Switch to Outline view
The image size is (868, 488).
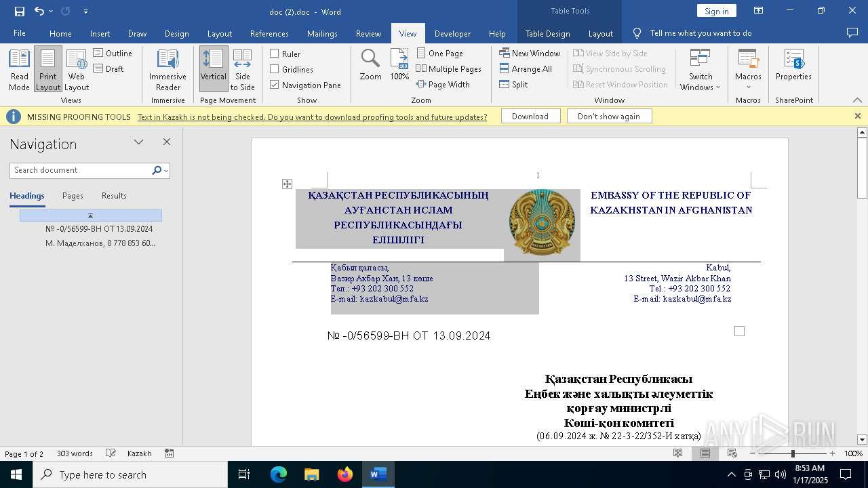tap(113, 53)
